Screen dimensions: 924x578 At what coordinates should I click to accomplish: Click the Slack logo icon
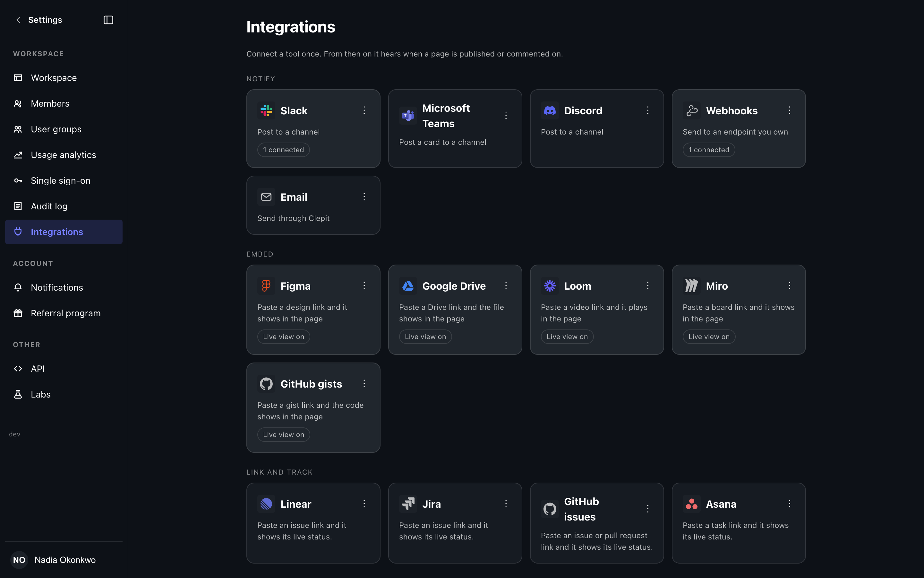(x=266, y=110)
